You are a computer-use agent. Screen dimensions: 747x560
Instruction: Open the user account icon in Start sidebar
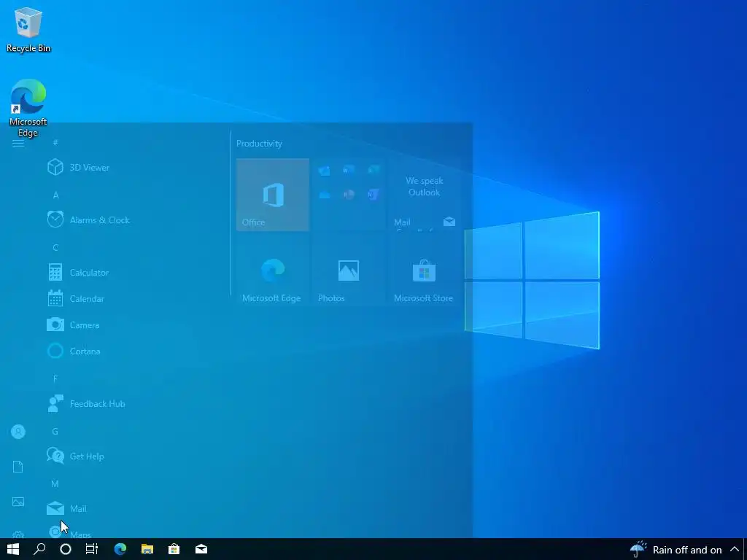(x=18, y=432)
